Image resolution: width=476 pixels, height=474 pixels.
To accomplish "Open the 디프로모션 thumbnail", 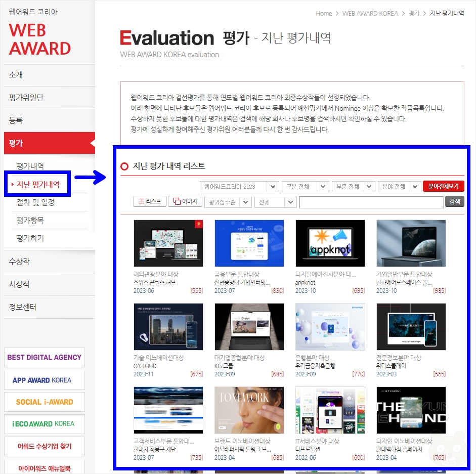I will click(x=330, y=410).
